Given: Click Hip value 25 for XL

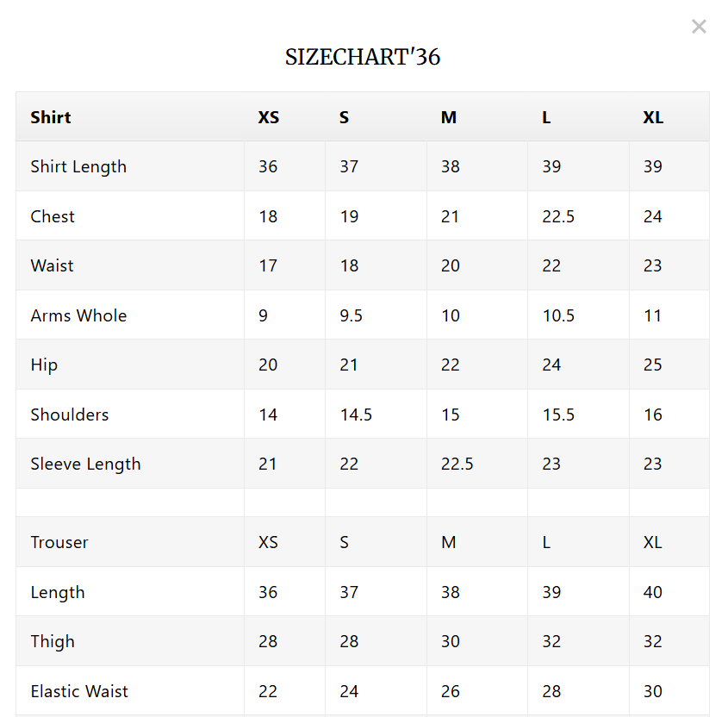Looking at the screenshot, I should pyautogui.click(x=653, y=365).
